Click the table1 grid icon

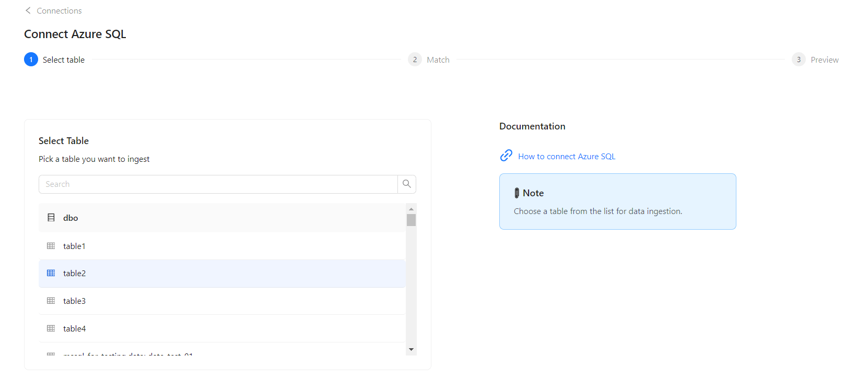click(51, 246)
